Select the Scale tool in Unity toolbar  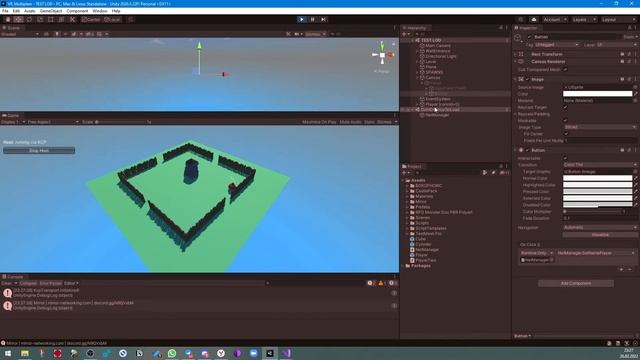[40, 20]
